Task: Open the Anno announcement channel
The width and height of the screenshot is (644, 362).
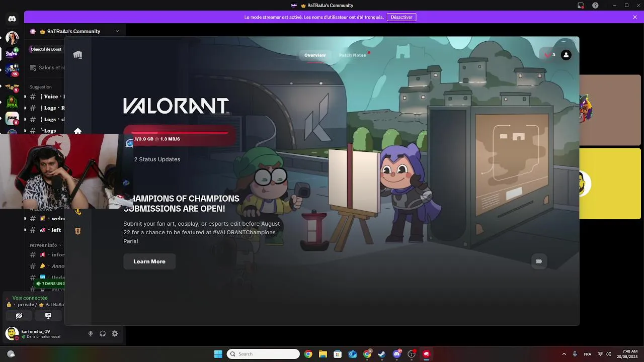Action: [46, 266]
